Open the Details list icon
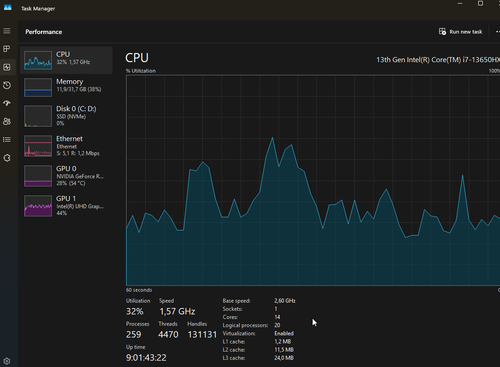 pos(7,139)
